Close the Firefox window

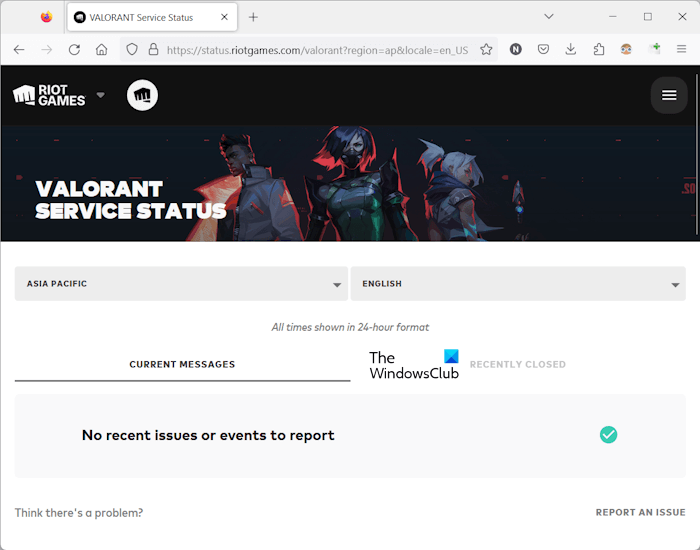(x=682, y=17)
